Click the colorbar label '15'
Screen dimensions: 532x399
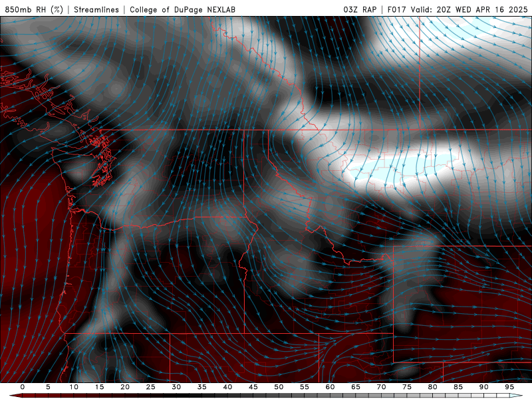point(99,387)
